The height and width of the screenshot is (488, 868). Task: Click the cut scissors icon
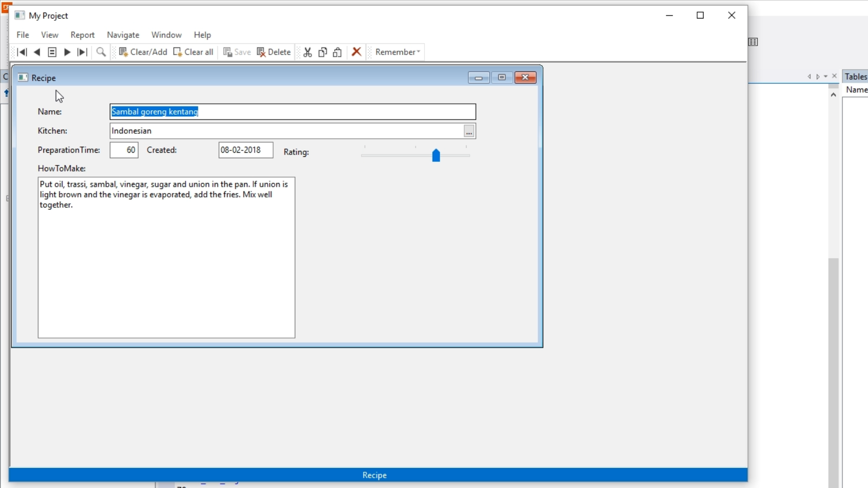(x=308, y=52)
